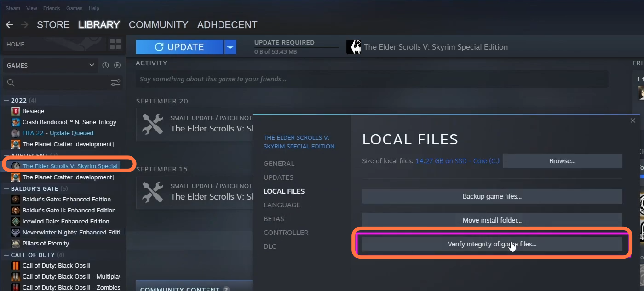Open the update options dropdown arrow
The height and width of the screenshot is (291, 644).
[x=230, y=47]
